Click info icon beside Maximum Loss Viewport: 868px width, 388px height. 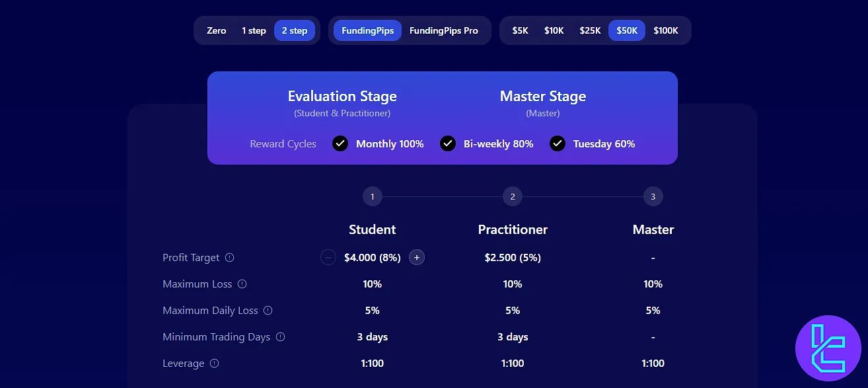click(x=242, y=284)
